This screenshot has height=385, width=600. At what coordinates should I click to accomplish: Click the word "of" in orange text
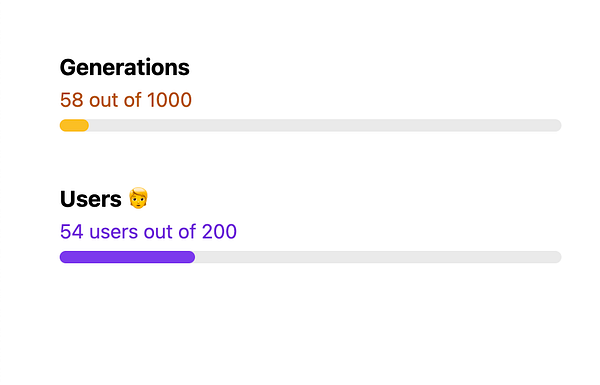pos(132,100)
